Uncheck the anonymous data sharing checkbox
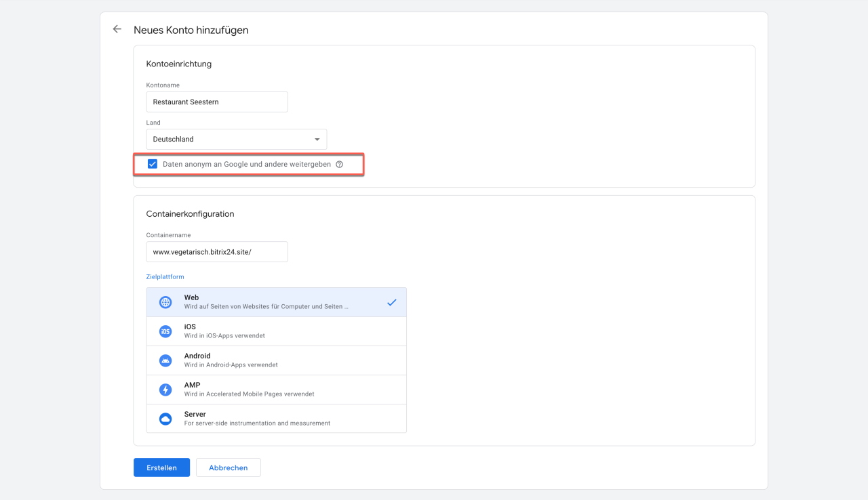The image size is (868, 500). coord(153,164)
